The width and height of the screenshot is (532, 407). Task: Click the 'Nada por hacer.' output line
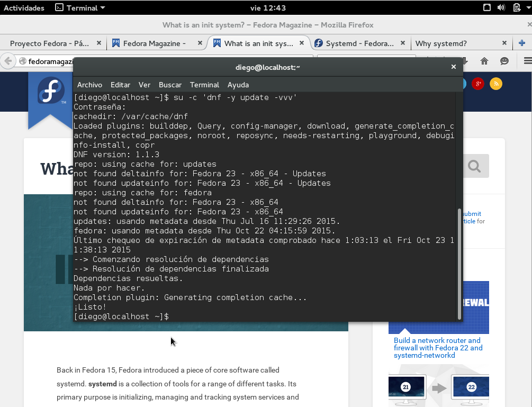click(109, 288)
